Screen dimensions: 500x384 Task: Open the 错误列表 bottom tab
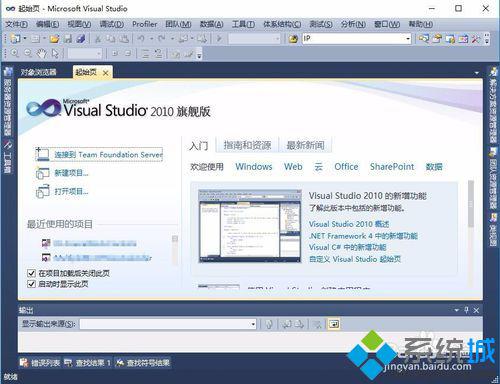(40, 363)
